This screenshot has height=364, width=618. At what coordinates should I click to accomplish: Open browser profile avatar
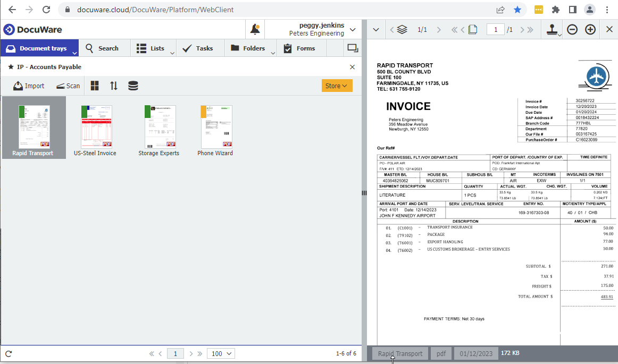[x=590, y=10]
